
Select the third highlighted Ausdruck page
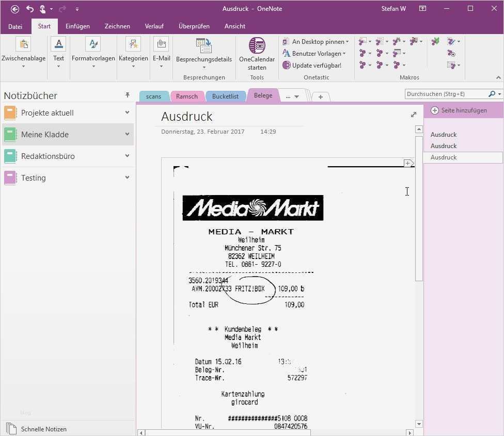(x=463, y=157)
